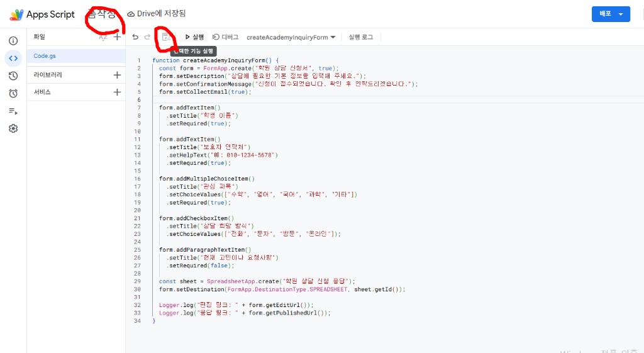Run the selected function with 실행

pyautogui.click(x=194, y=37)
